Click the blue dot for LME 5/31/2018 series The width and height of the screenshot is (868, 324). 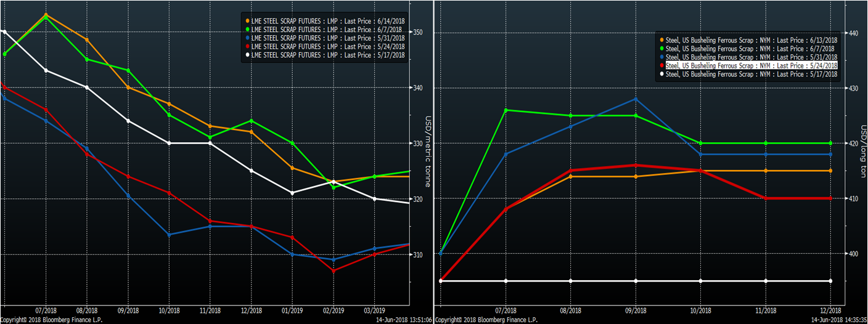tap(247, 38)
